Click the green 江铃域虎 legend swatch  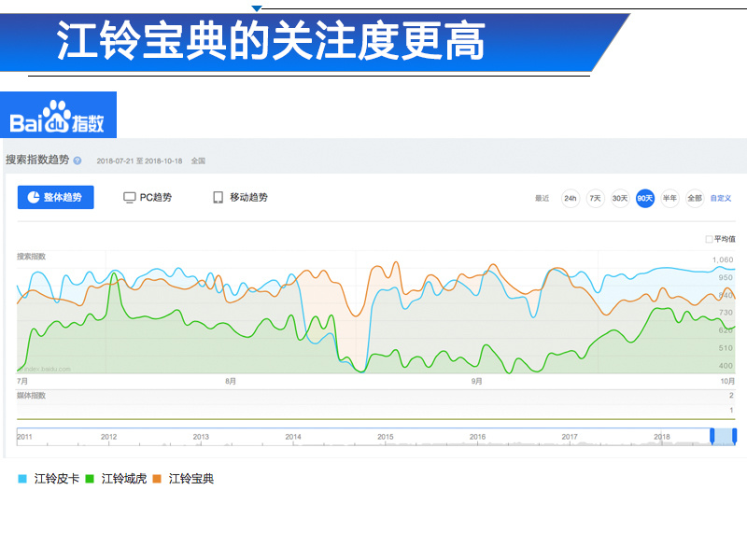tap(90, 479)
